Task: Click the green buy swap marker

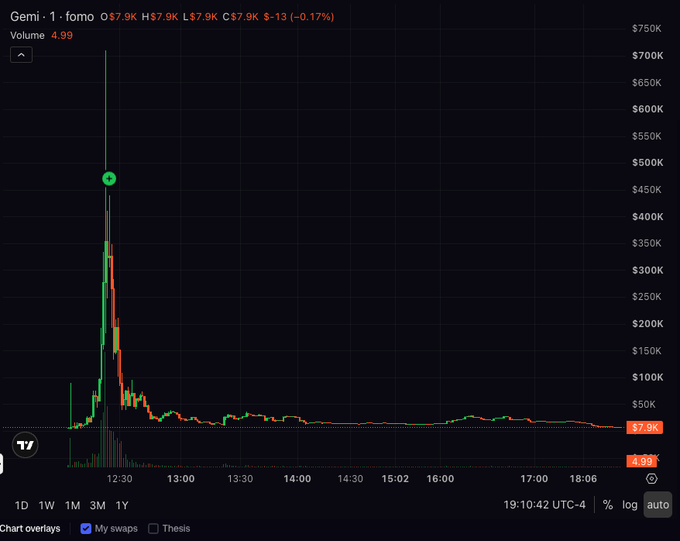Action: [x=109, y=178]
